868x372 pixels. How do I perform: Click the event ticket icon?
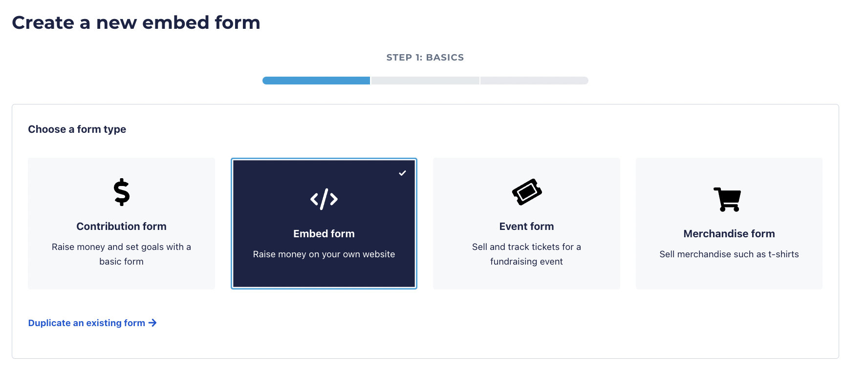click(526, 192)
